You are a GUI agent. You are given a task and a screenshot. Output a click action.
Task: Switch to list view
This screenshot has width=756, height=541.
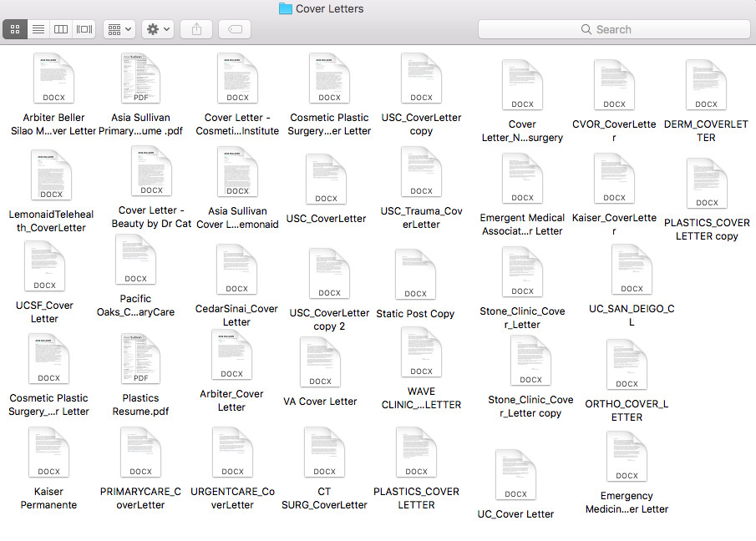tap(38, 29)
